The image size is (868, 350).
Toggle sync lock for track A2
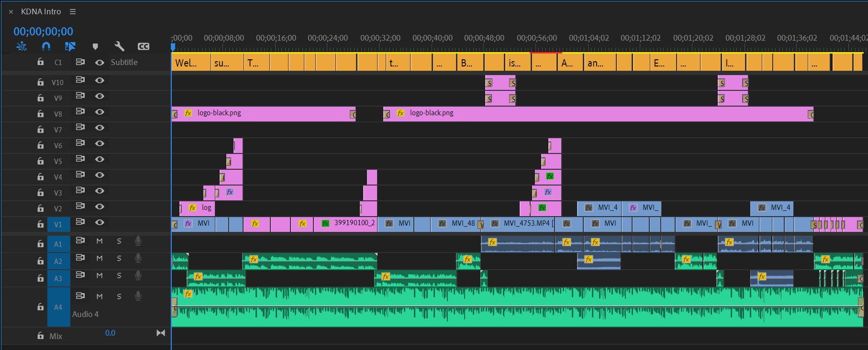[x=80, y=258]
